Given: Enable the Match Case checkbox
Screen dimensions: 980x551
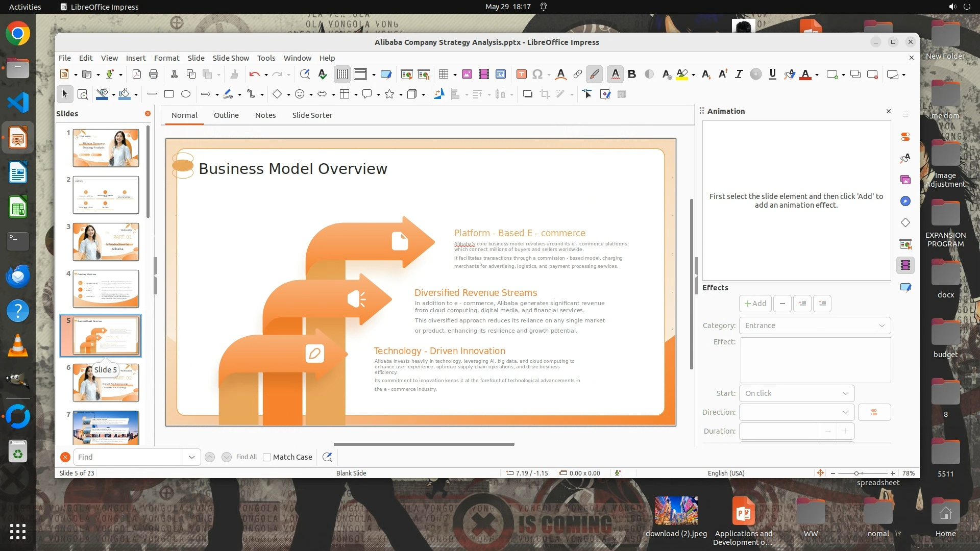Looking at the screenshot, I should point(267,457).
